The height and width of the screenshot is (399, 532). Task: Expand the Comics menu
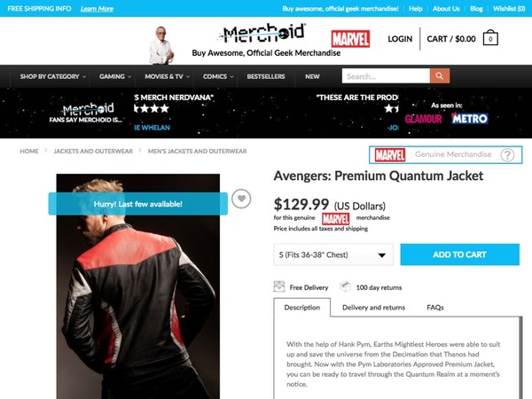click(218, 76)
